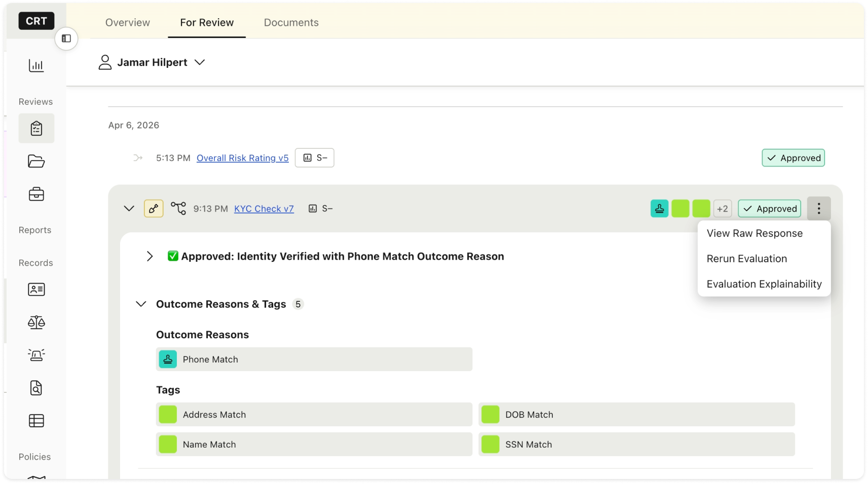Viewport: 868px width, 484px height.
Task: Click the Apr 6, 2026 date label
Action: point(134,125)
